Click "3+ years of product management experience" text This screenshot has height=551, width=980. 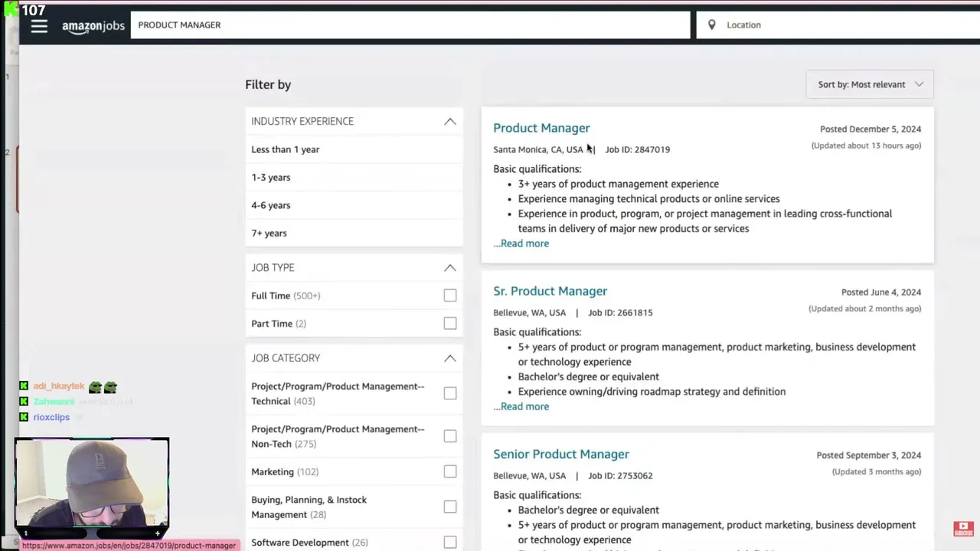point(619,184)
